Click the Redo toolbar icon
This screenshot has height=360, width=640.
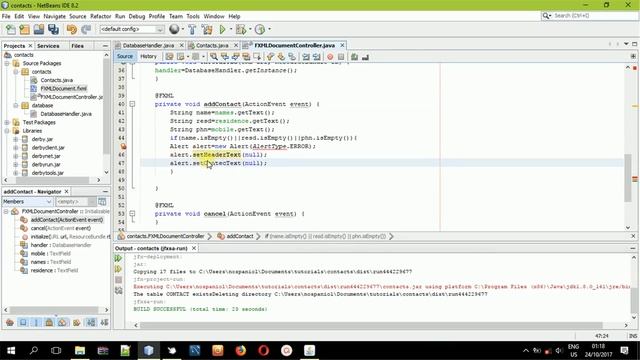point(86,29)
